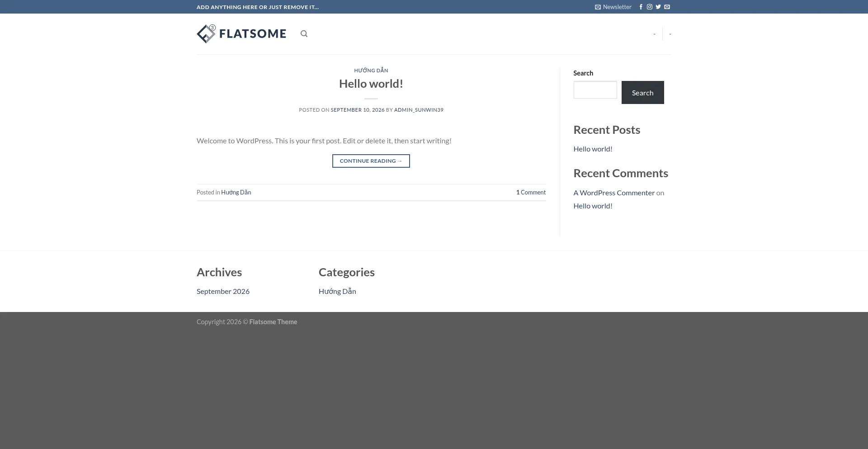This screenshot has width=868, height=449.
Task: Open the Newsletter link in top bar
Action: point(613,7)
